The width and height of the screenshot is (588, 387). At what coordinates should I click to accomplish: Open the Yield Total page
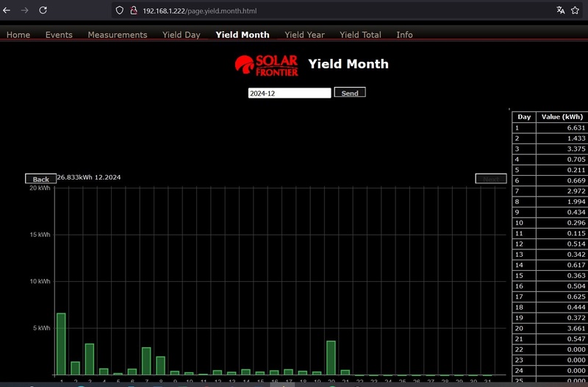pyautogui.click(x=360, y=35)
